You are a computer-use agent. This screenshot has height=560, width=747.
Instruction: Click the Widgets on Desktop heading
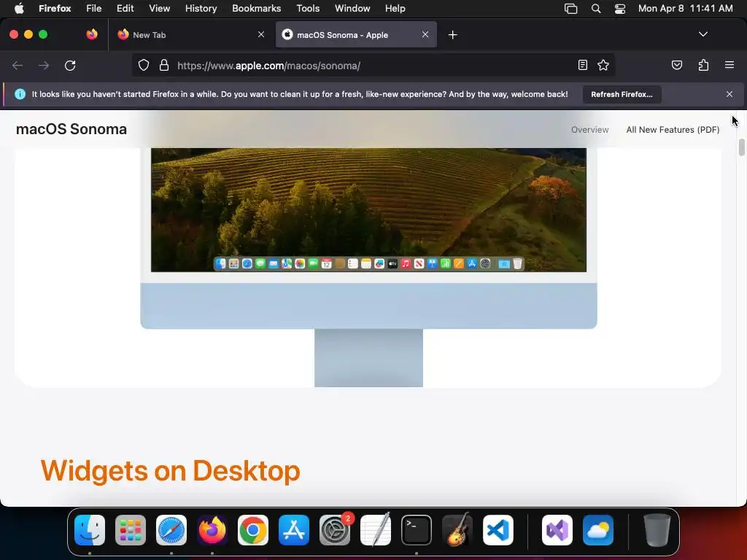pyautogui.click(x=170, y=471)
